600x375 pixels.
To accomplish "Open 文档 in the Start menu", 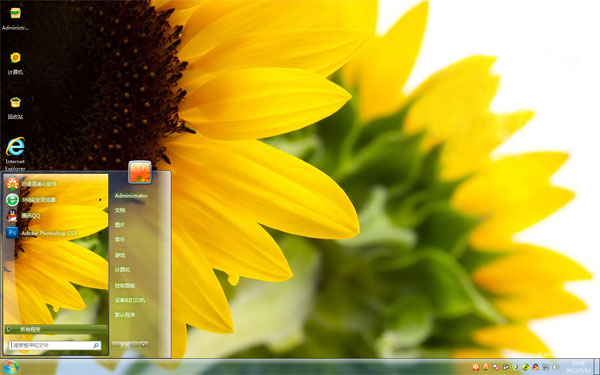I will (120, 210).
